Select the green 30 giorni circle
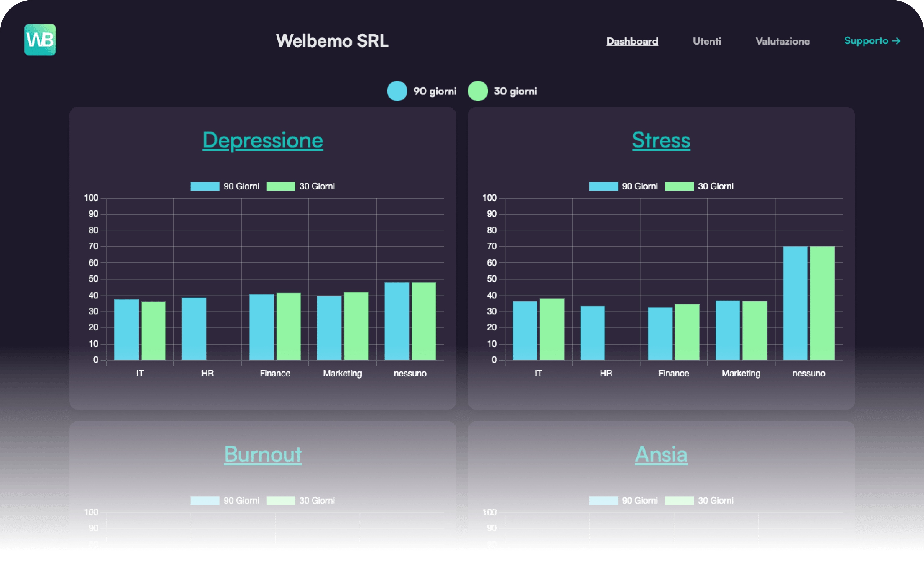The width and height of the screenshot is (924, 578). coord(478,91)
